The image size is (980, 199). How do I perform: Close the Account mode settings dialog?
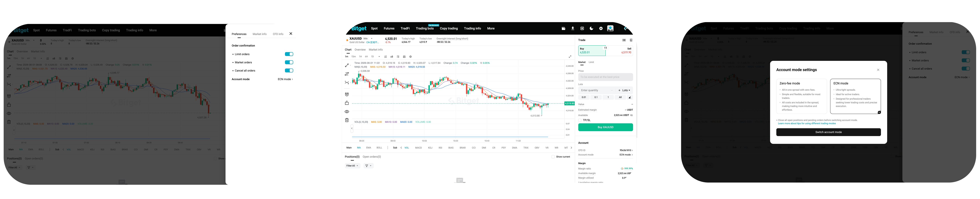click(x=878, y=70)
